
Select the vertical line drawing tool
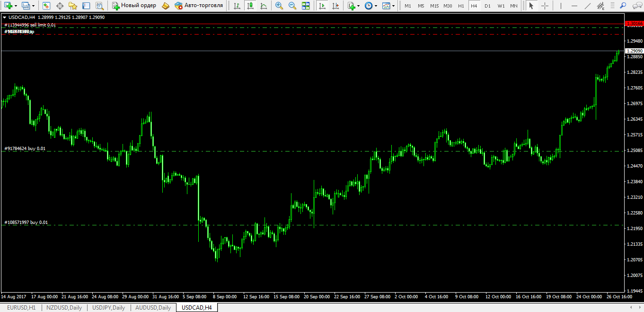(561, 6)
